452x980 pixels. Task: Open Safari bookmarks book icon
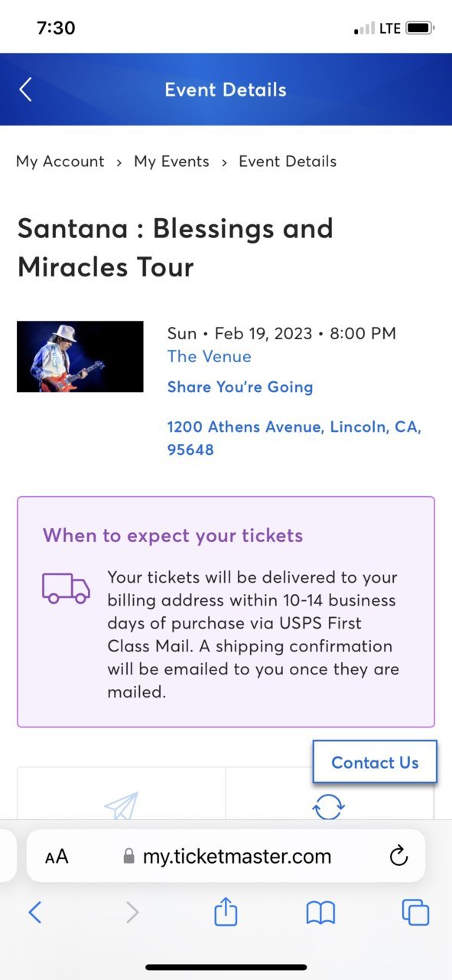320,912
